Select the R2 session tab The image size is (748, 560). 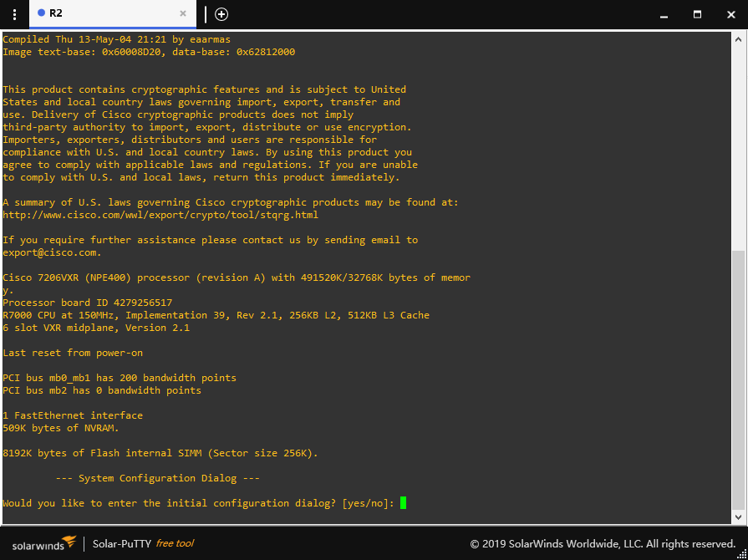113,14
